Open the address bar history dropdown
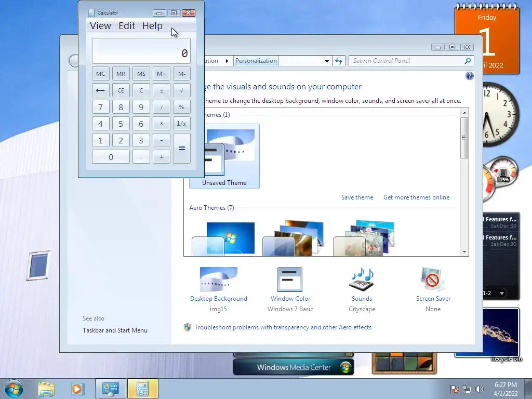Viewport: 532px width, 399px height. point(327,61)
